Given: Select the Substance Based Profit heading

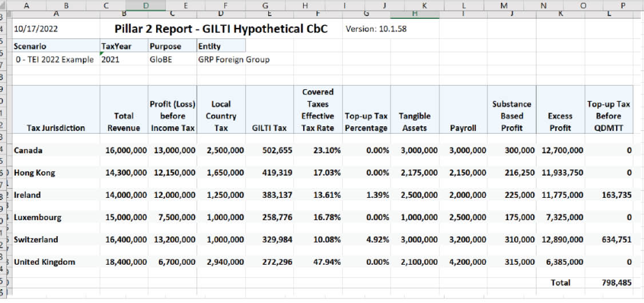Looking at the screenshot, I should [x=512, y=110].
